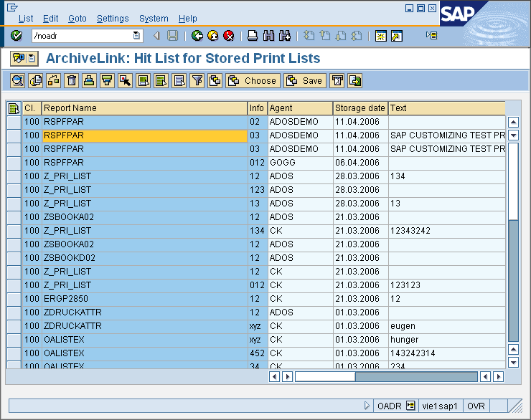Click the Save button
Screen dimensions: 531x420
coord(304,81)
